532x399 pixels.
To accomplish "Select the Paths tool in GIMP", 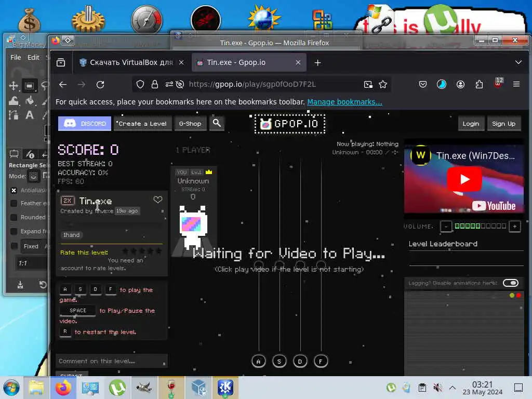I will point(14,115).
